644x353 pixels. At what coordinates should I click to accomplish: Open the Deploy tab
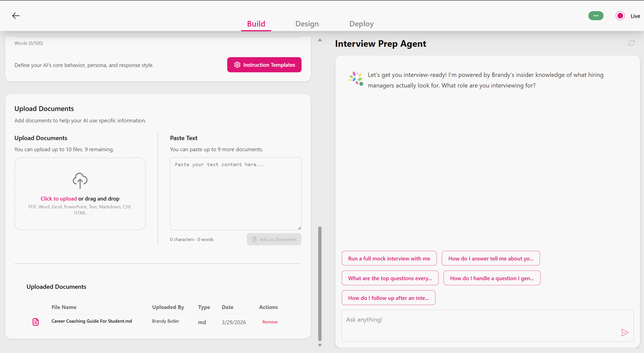pos(361,24)
